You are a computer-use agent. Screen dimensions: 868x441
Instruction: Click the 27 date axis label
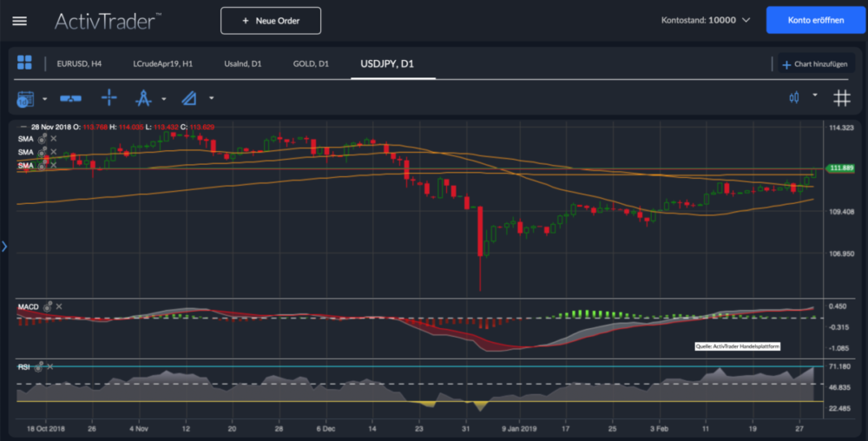tap(799, 428)
